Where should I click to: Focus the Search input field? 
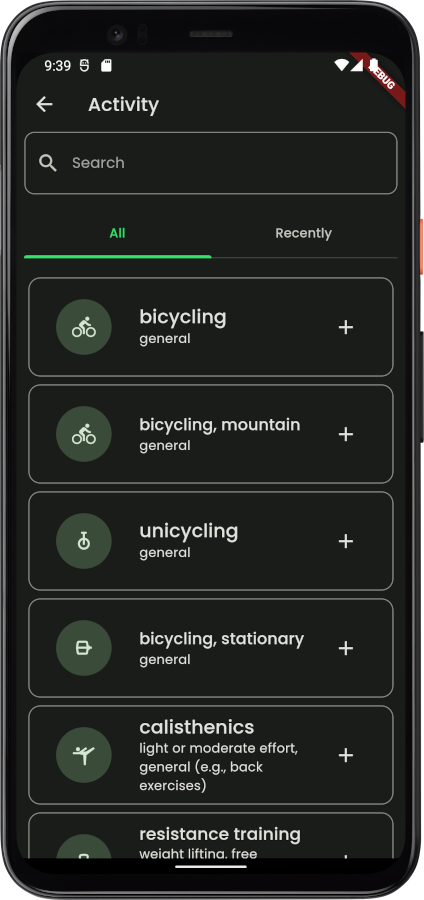coord(211,163)
